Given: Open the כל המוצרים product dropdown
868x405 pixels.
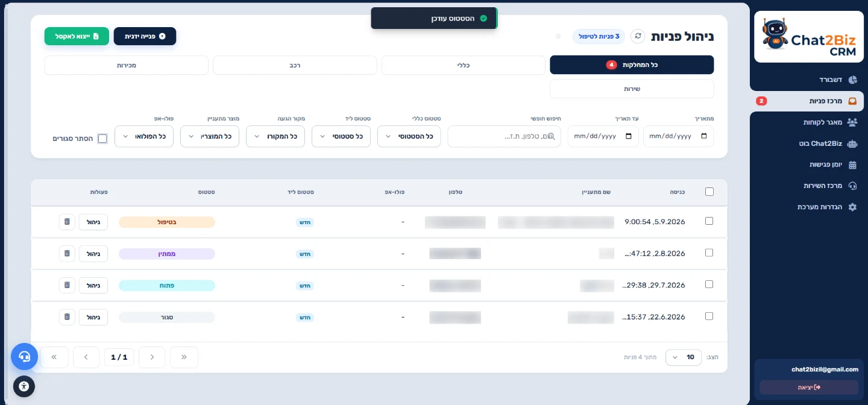Looking at the screenshot, I should pyautogui.click(x=210, y=136).
